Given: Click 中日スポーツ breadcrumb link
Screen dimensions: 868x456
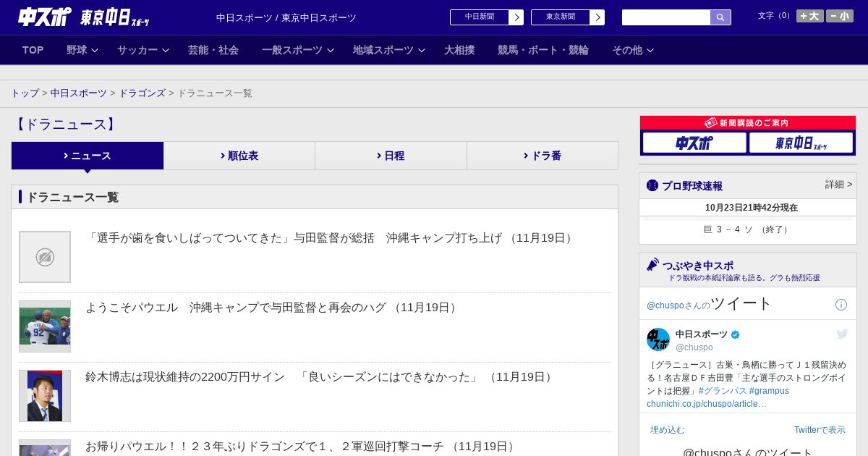Looking at the screenshot, I should pos(79,93).
